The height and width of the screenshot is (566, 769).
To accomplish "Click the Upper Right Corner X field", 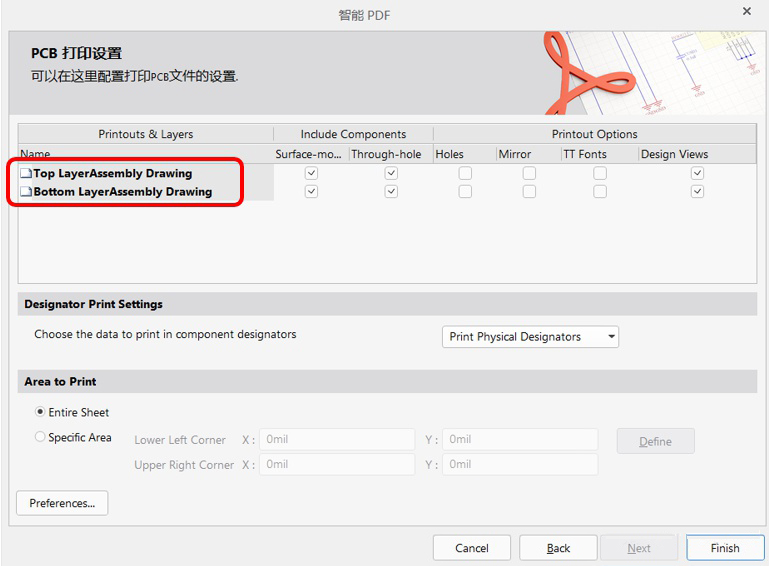I will 337,464.
